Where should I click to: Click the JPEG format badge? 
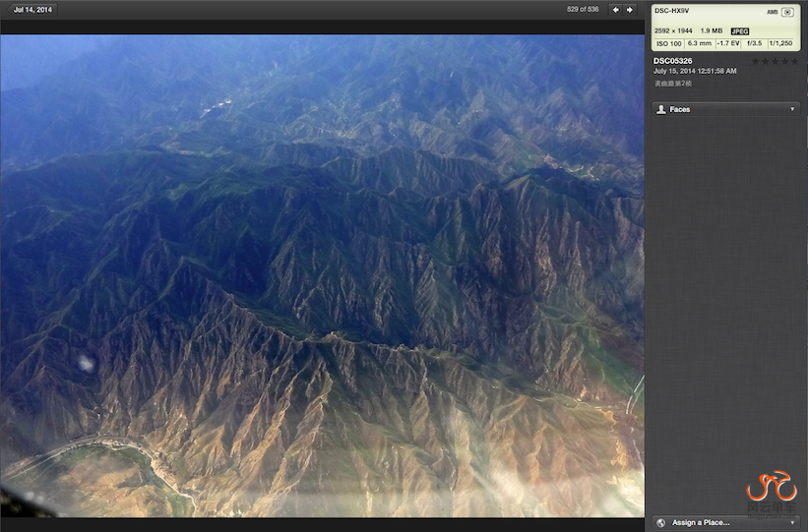pos(739,30)
